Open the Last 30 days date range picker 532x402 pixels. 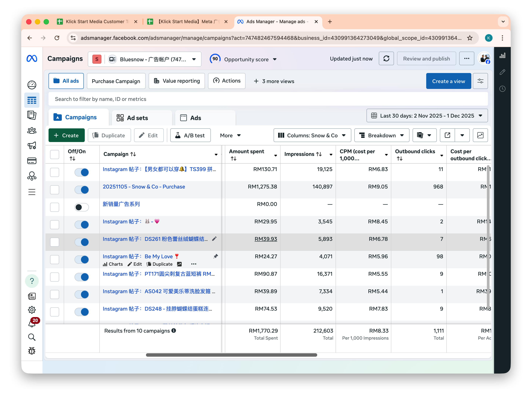click(427, 116)
